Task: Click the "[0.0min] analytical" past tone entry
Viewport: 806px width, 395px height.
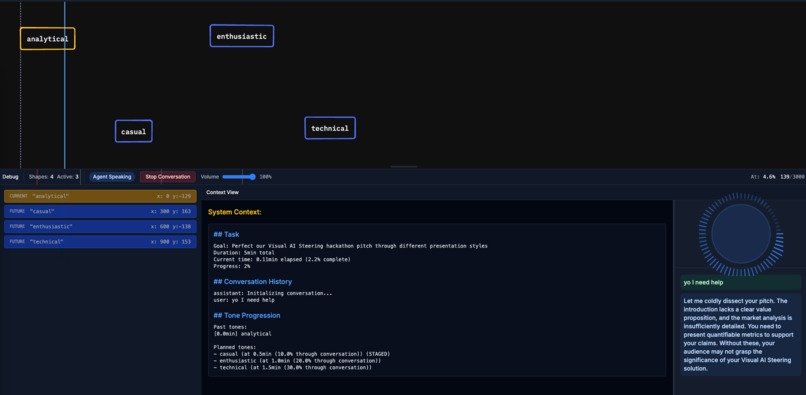Action: pos(242,334)
